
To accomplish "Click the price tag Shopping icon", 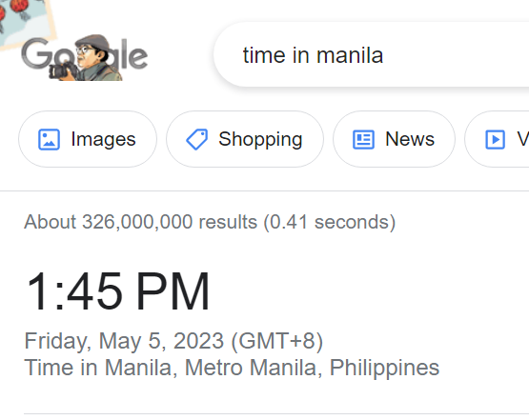I will (x=197, y=139).
